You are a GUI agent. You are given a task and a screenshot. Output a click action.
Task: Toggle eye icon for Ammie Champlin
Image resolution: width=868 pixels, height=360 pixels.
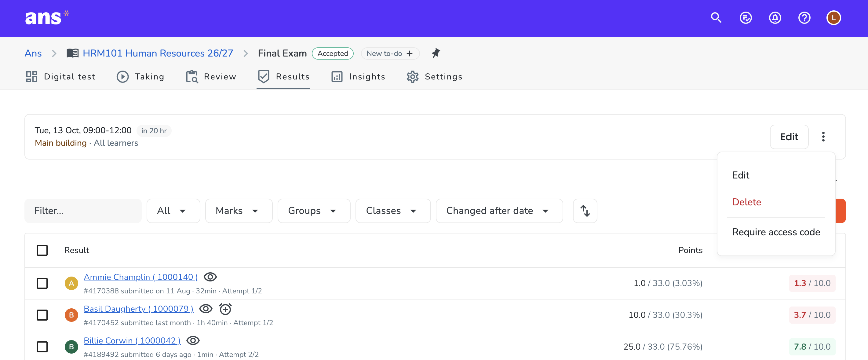pos(210,277)
